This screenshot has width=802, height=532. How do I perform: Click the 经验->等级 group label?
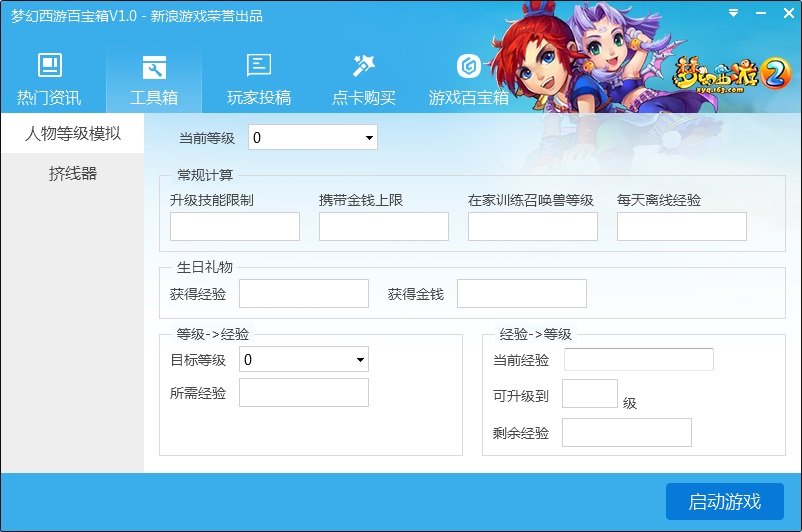536,334
